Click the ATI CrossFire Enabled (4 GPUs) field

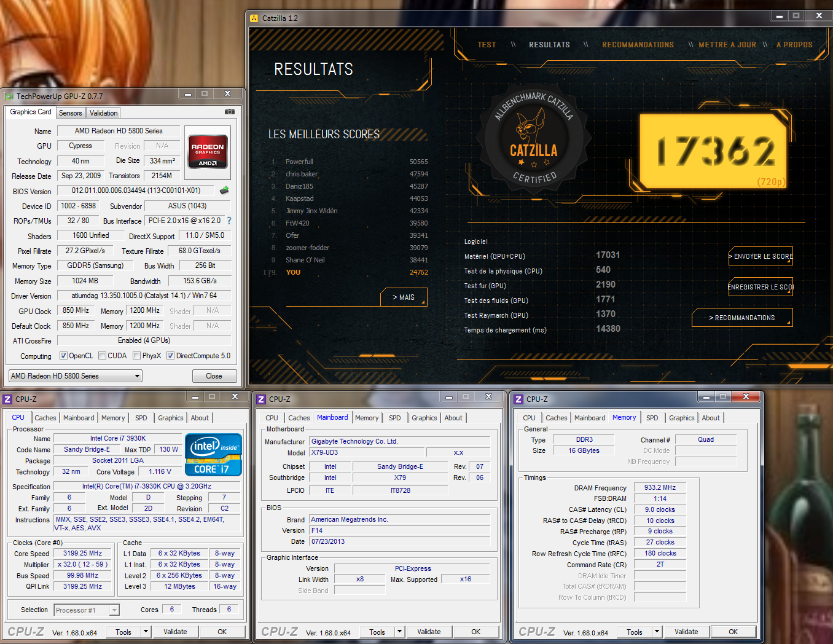144,340
